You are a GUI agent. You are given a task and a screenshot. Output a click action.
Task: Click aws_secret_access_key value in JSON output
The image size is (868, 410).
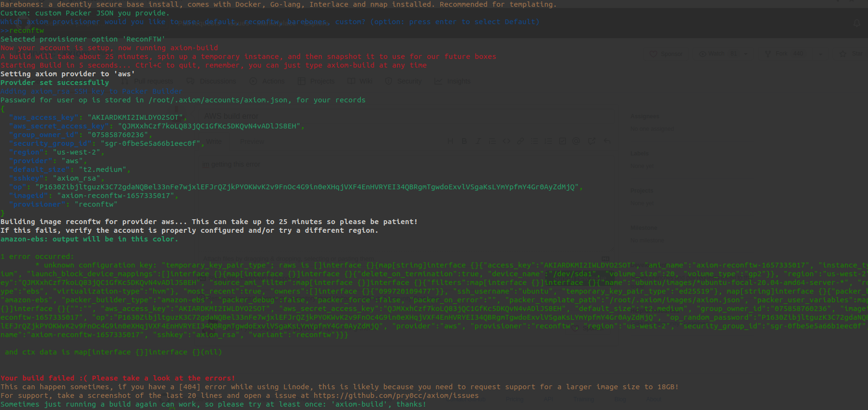pos(209,126)
